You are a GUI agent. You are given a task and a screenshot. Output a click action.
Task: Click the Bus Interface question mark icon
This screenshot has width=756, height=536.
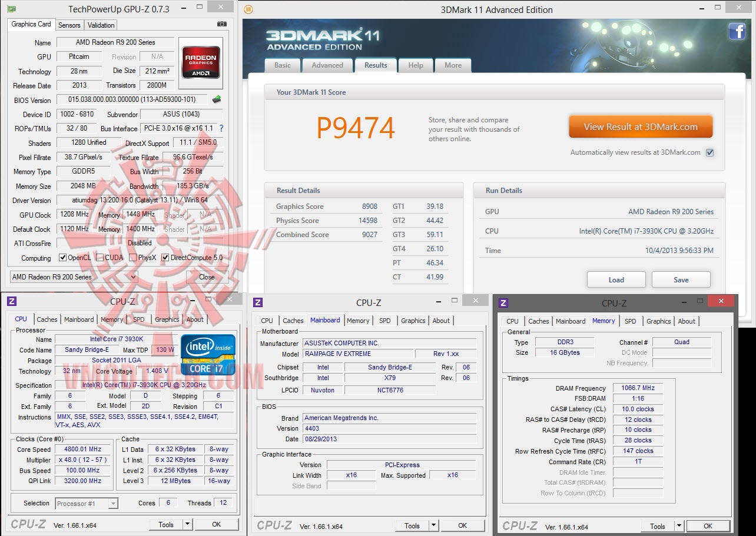click(221, 128)
